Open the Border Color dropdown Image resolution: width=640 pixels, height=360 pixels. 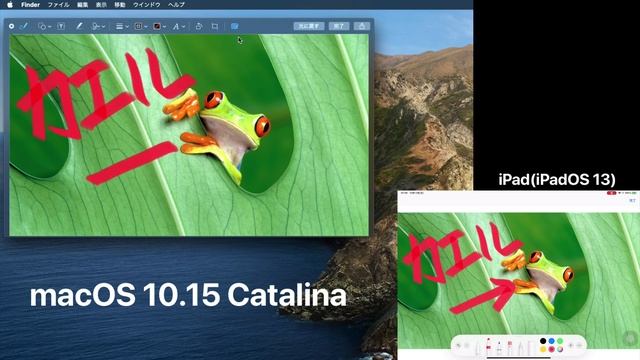pyautogui.click(x=141, y=26)
